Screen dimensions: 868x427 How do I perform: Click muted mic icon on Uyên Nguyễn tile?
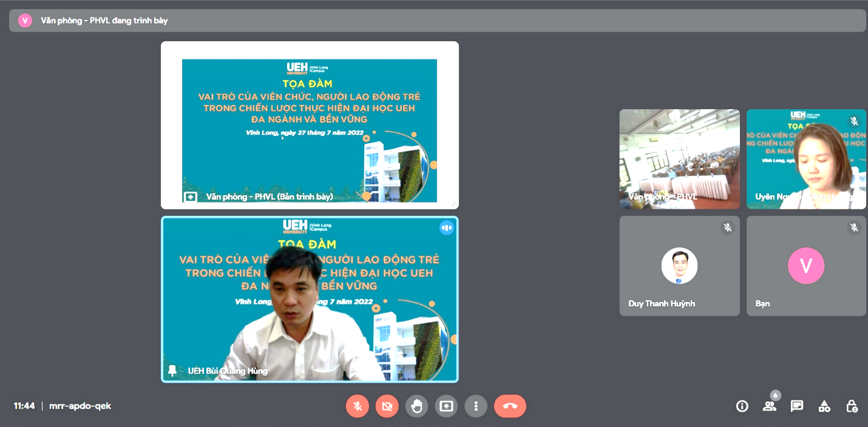854,121
